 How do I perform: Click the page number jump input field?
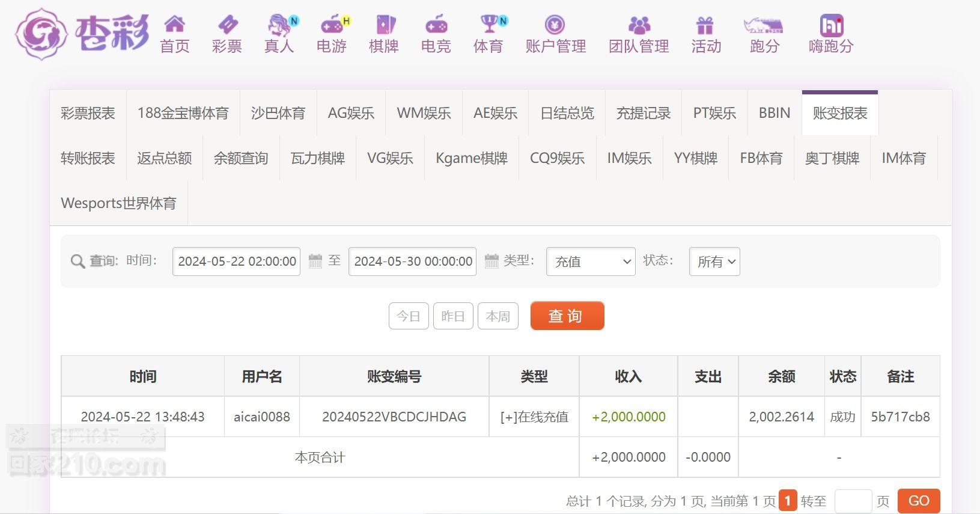[853, 501]
